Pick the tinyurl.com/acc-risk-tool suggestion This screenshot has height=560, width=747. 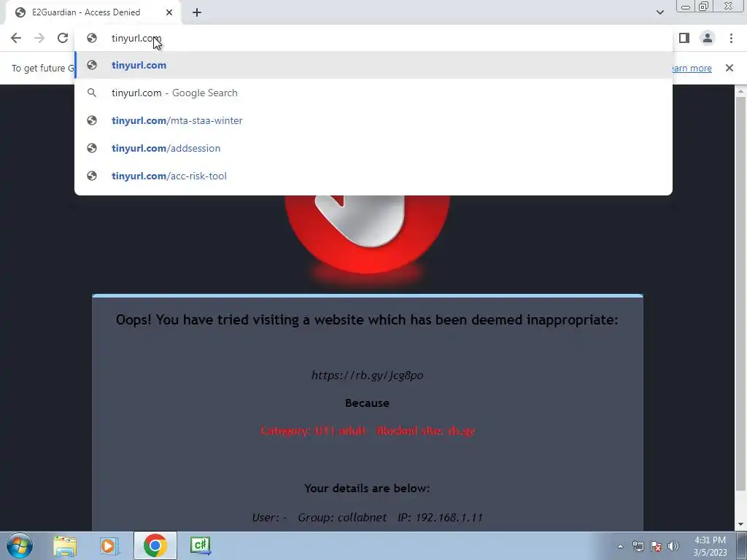(373, 176)
